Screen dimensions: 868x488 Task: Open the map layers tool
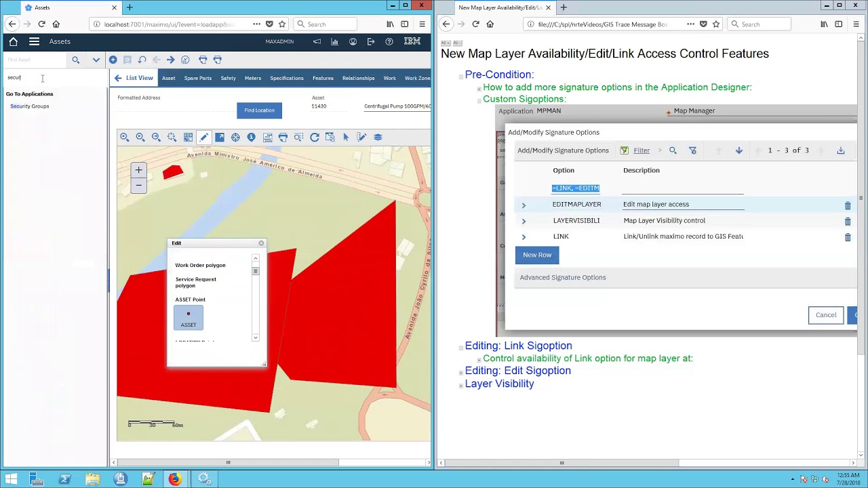tap(378, 137)
